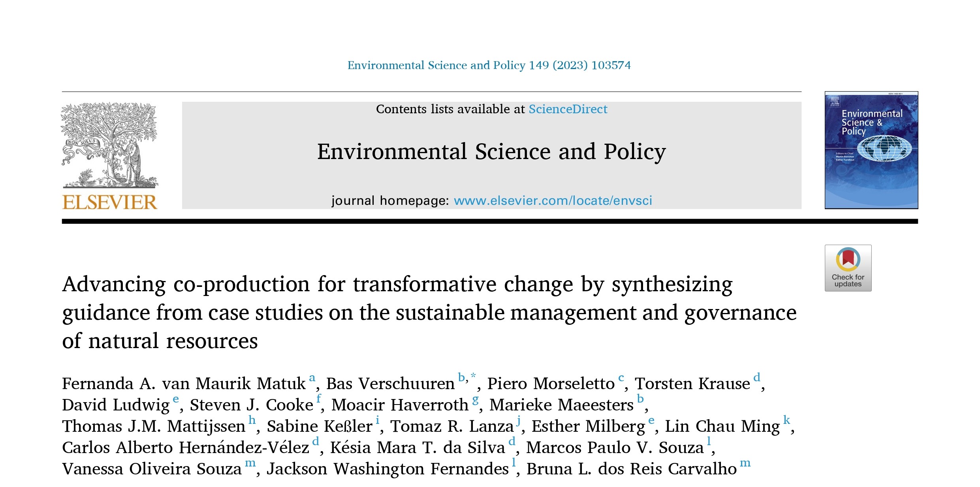The height and width of the screenshot is (487, 980).
Task: Click affiliation superscript j after Tomaz R. Lanza
Action: tap(519, 420)
